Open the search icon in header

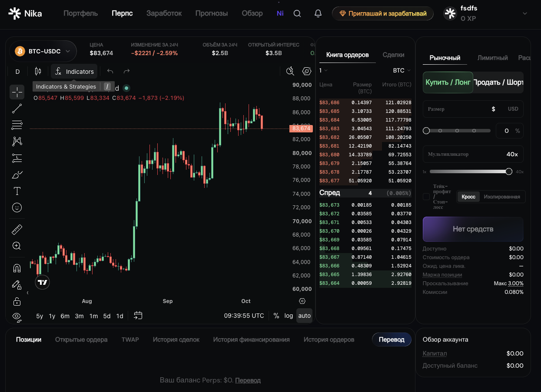click(297, 13)
